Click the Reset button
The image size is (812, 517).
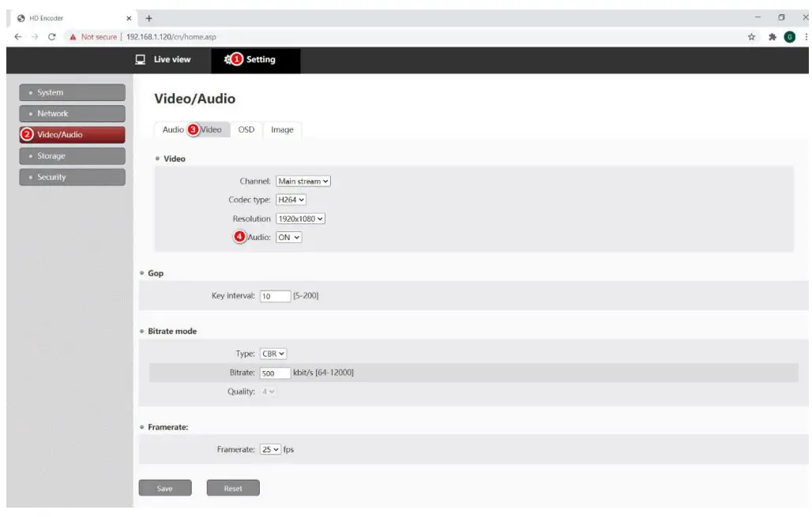233,488
